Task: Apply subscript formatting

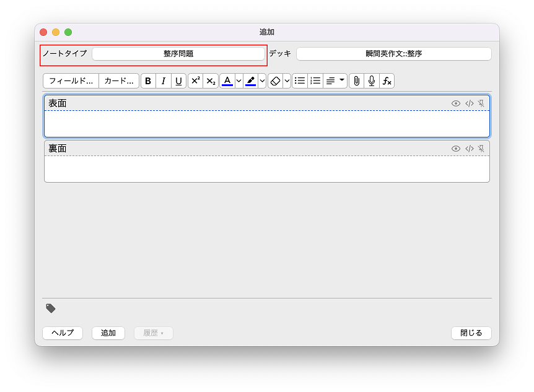Action: coord(211,81)
